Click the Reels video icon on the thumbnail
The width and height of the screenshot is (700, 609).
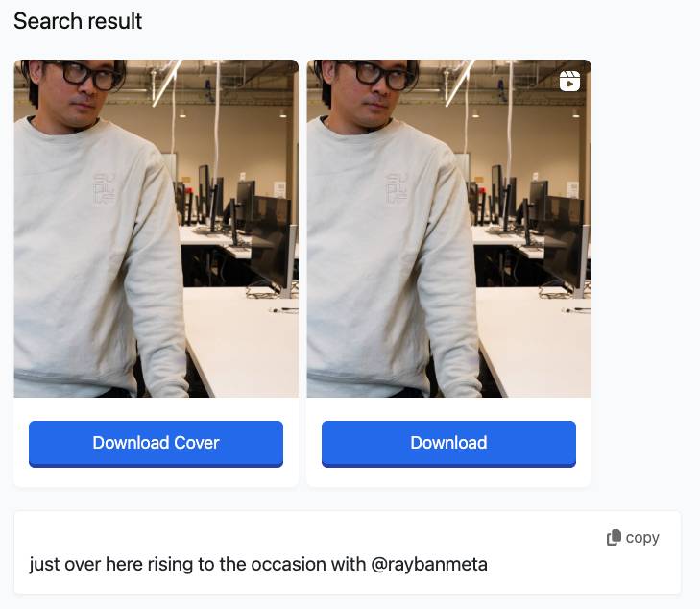(569, 81)
